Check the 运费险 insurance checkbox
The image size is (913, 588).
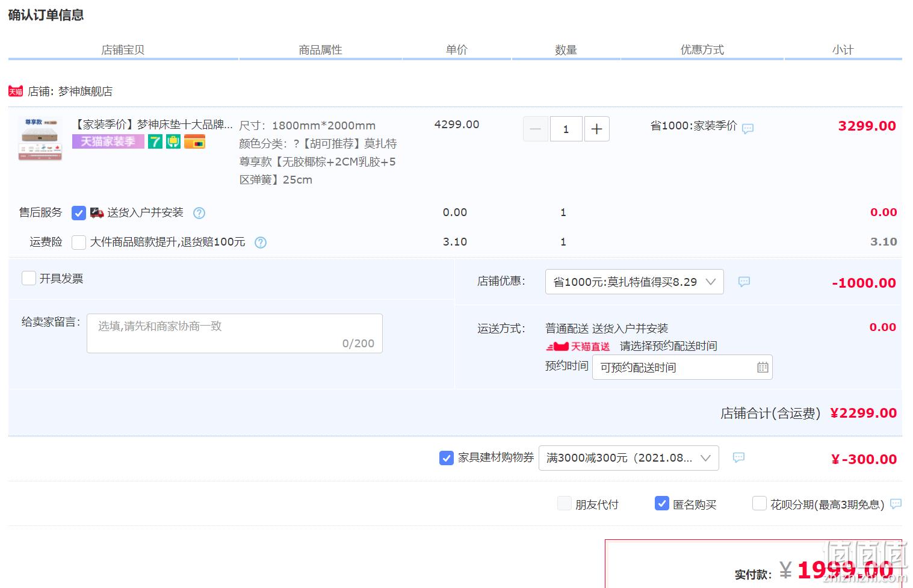tap(79, 243)
